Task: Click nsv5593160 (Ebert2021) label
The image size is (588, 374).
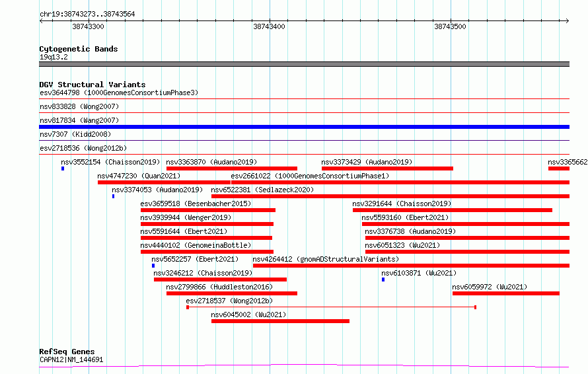Action: point(405,217)
